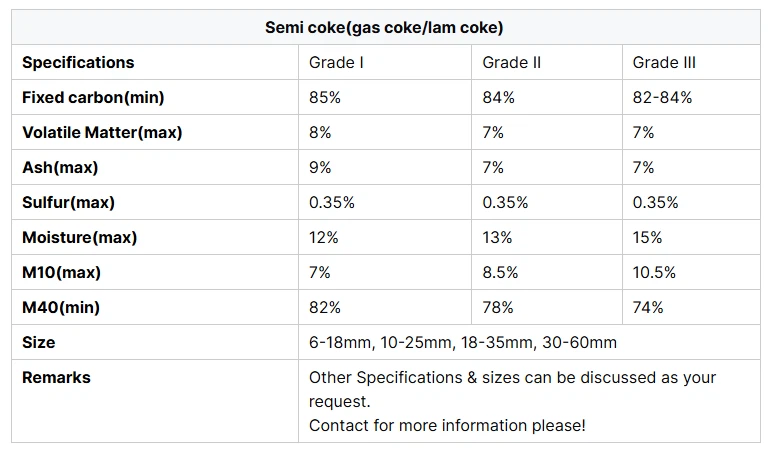Click the 82-84% Grade III value
Image resolution: width=779 pixels, height=449 pixels.
pyautogui.click(x=662, y=97)
